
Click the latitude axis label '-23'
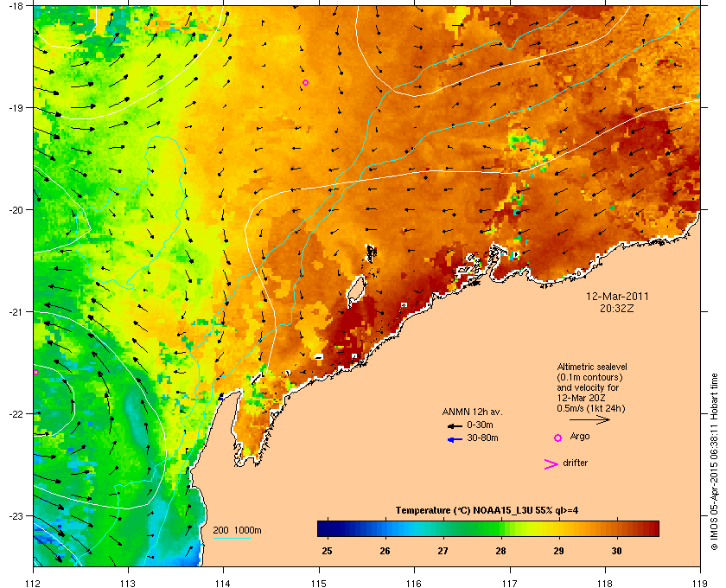[16, 515]
